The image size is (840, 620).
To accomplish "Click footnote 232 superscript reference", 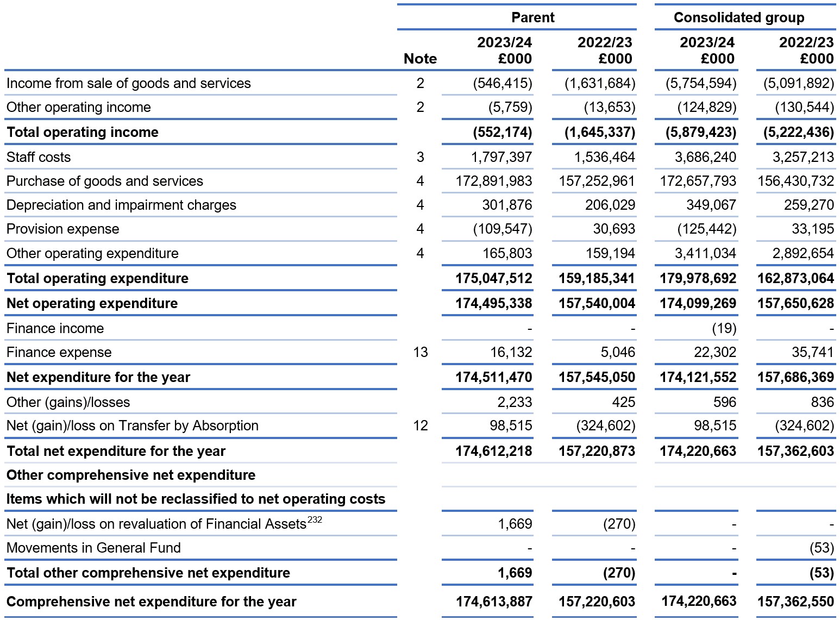I will (315, 519).
